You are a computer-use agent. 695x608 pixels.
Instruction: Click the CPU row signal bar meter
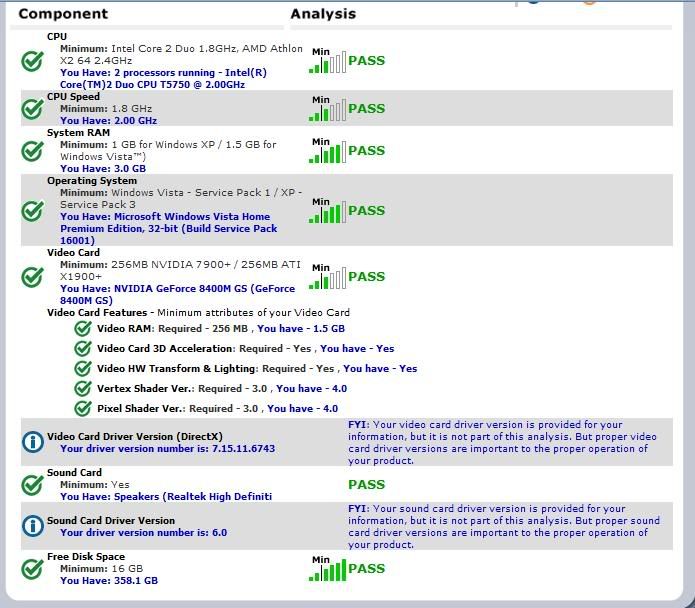tap(327, 62)
